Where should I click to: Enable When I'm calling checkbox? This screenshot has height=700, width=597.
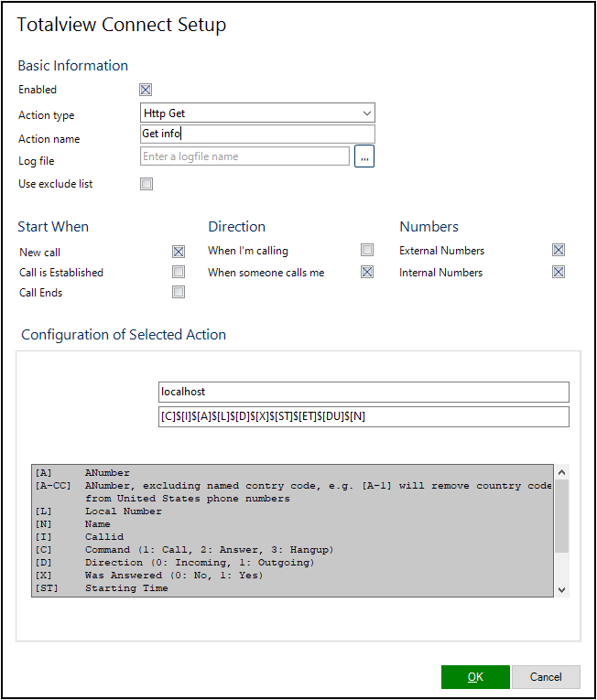[x=367, y=250]
